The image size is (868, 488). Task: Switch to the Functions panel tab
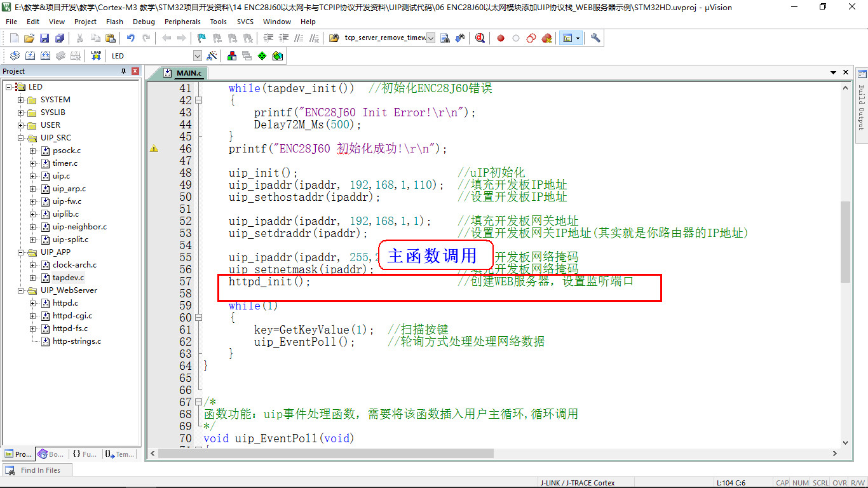85,454
